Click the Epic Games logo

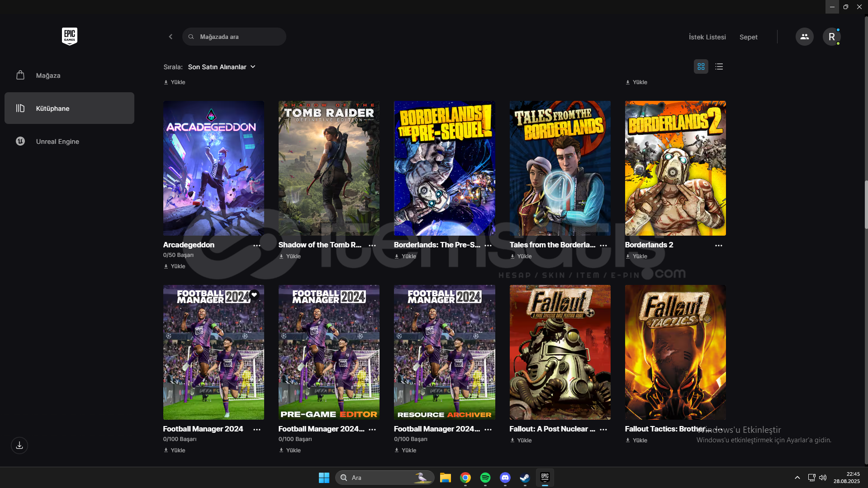click(70, 36)
